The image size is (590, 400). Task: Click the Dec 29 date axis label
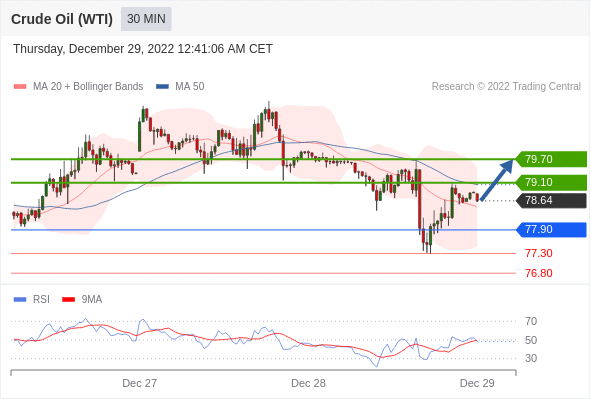point(477,383)
